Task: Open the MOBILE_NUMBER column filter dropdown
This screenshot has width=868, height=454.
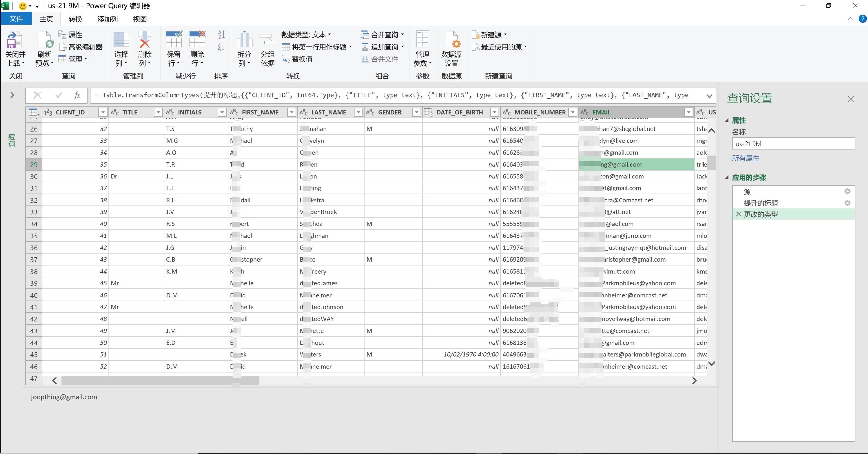Action: click(573, 112)
